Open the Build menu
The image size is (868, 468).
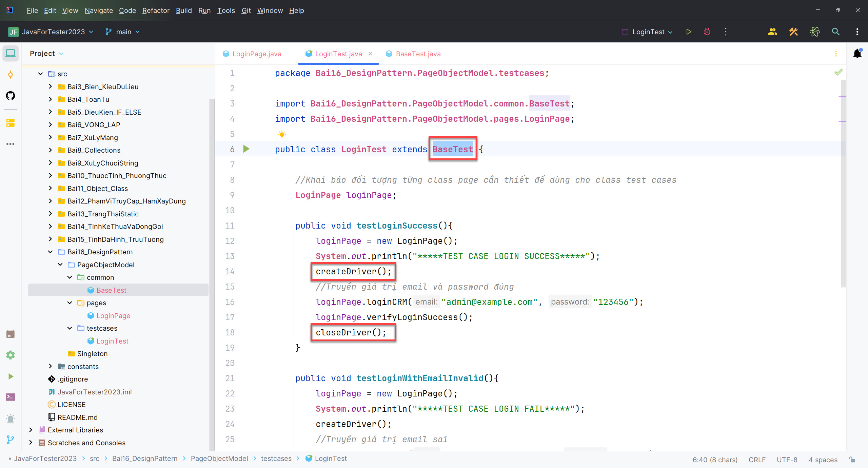click(x=184, y=11)
